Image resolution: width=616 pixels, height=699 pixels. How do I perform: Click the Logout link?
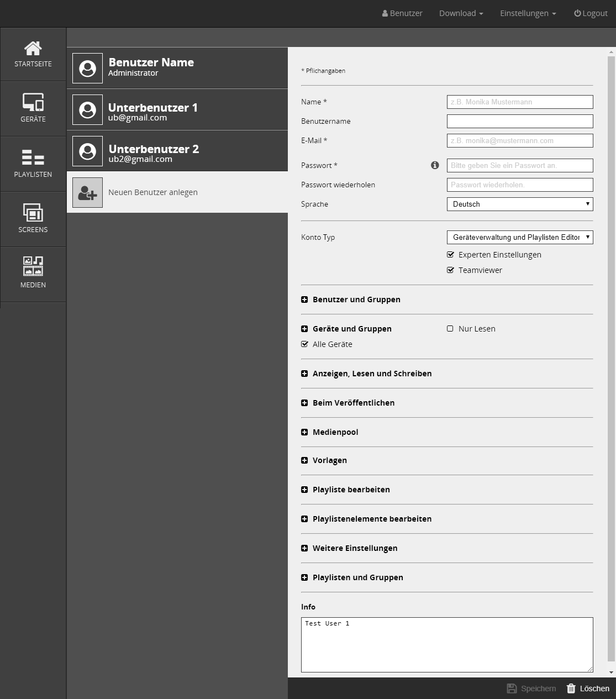tap(591, 13)
